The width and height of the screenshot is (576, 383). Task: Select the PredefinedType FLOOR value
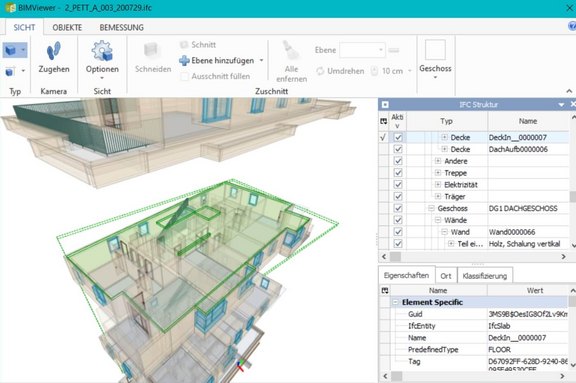pos(528,350)
